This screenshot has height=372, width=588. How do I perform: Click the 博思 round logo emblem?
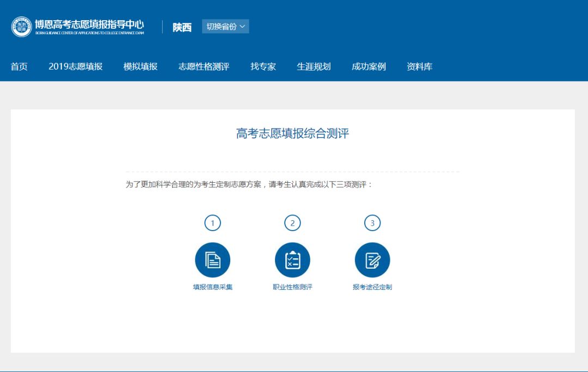click(x=21, y=27)
